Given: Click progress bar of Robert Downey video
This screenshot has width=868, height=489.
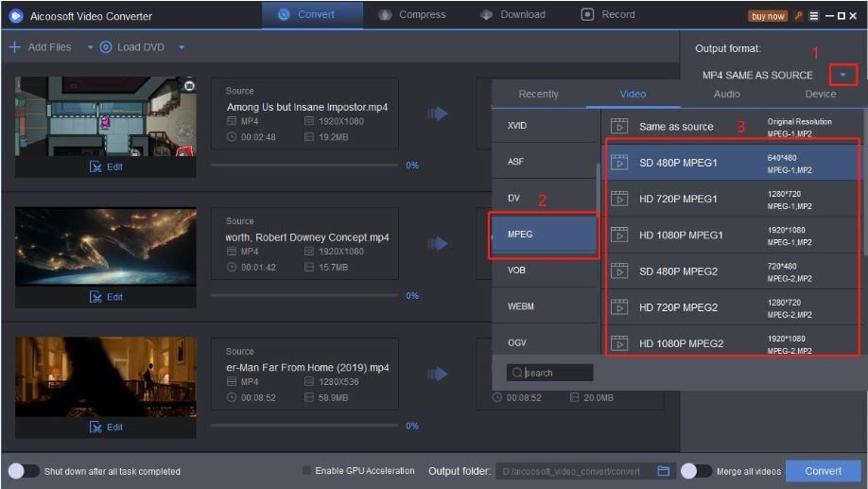Looking at the screenshot, I should coord(304,295).
